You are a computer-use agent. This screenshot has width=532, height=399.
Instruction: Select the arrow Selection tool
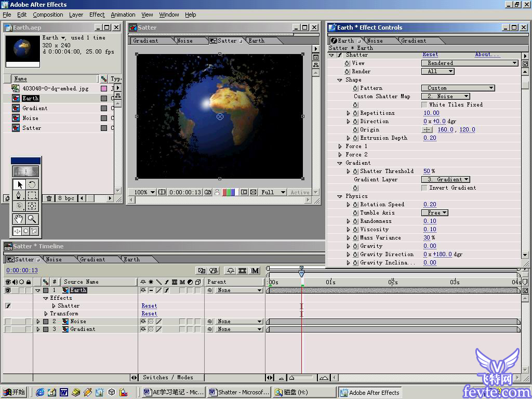tap(19, 184)
